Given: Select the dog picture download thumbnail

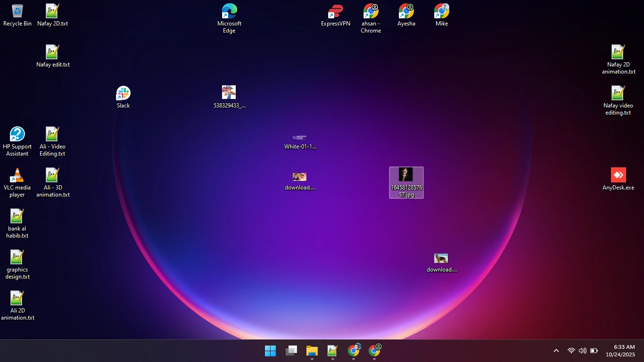Looking at the screenshot, I should tap(442, 263).
